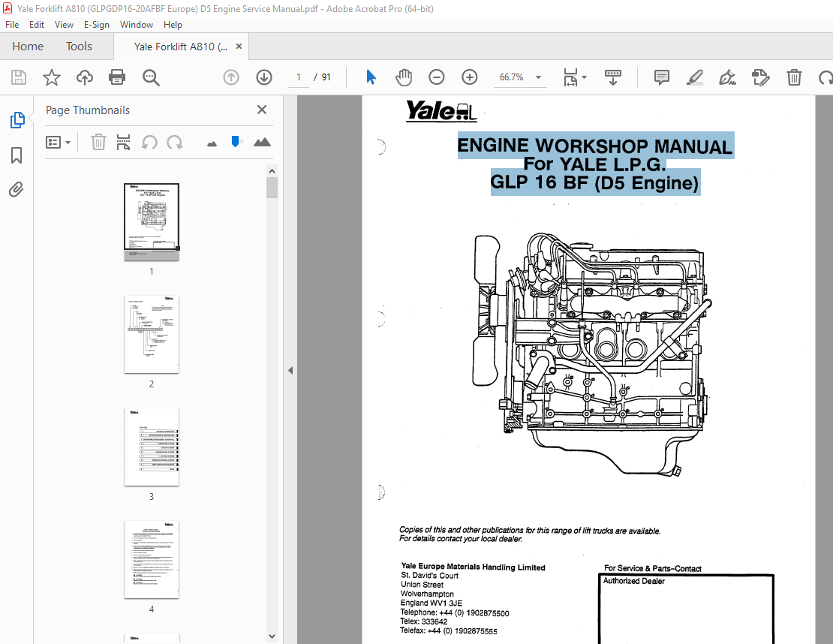Click the Extract/insert pages panel icon

coord(123,143)
